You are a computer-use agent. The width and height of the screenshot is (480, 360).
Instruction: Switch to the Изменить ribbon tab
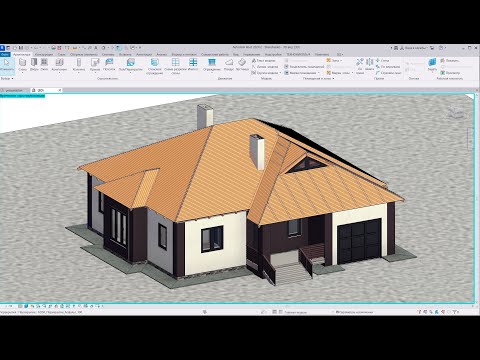tap(322, 54)
